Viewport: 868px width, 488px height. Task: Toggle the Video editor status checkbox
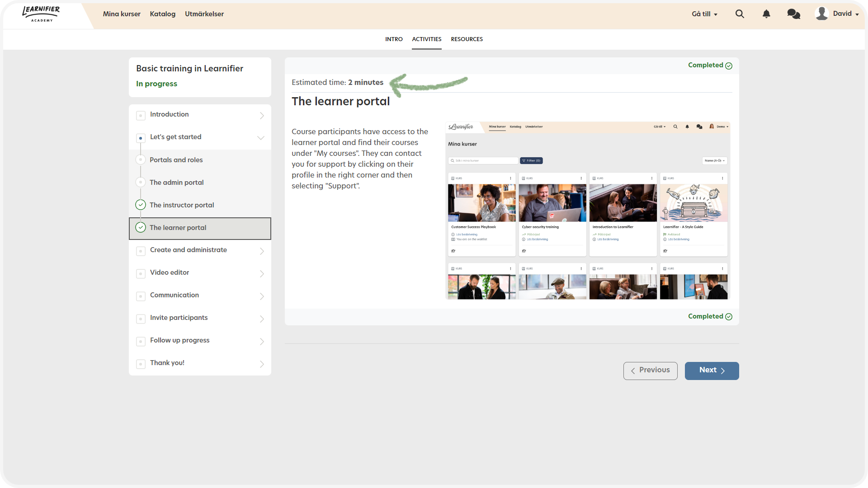click(141, 274)
